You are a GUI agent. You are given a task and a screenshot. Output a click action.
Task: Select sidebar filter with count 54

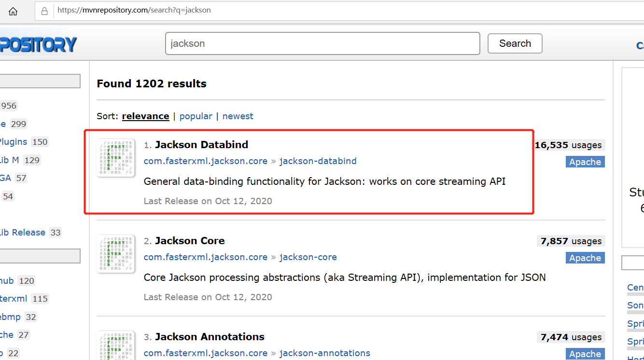(x=8, y=196)
